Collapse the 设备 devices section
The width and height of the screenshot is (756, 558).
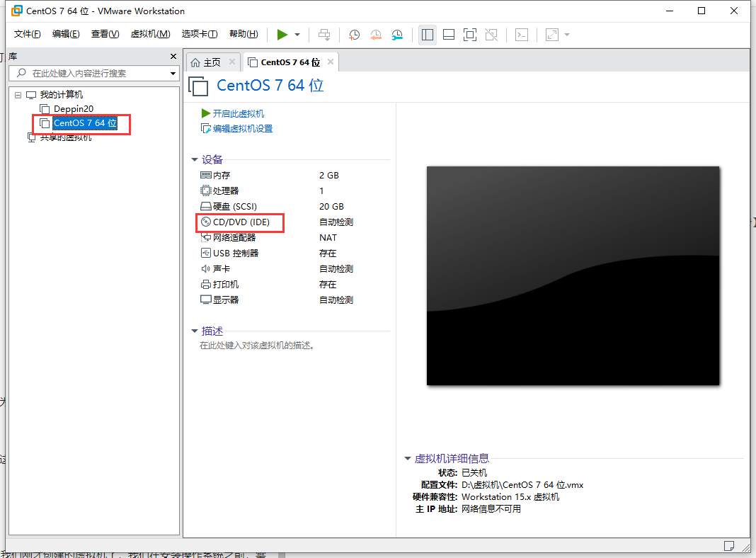coord(195,159)
